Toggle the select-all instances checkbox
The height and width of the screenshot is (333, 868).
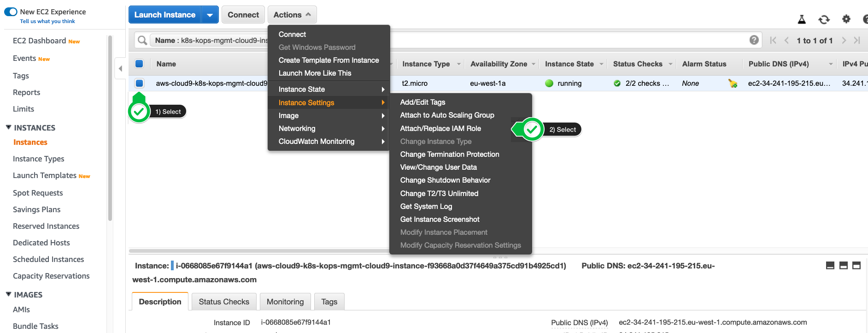(139, 64)
